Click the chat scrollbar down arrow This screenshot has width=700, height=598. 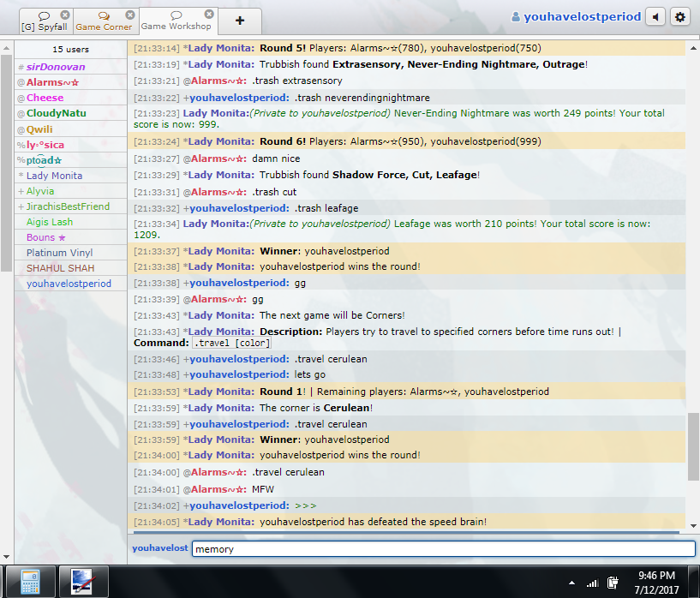[693, 526]
